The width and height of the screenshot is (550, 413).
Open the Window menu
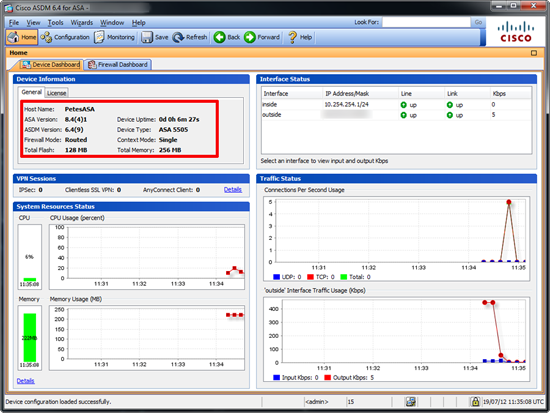[x=112, y=23]
